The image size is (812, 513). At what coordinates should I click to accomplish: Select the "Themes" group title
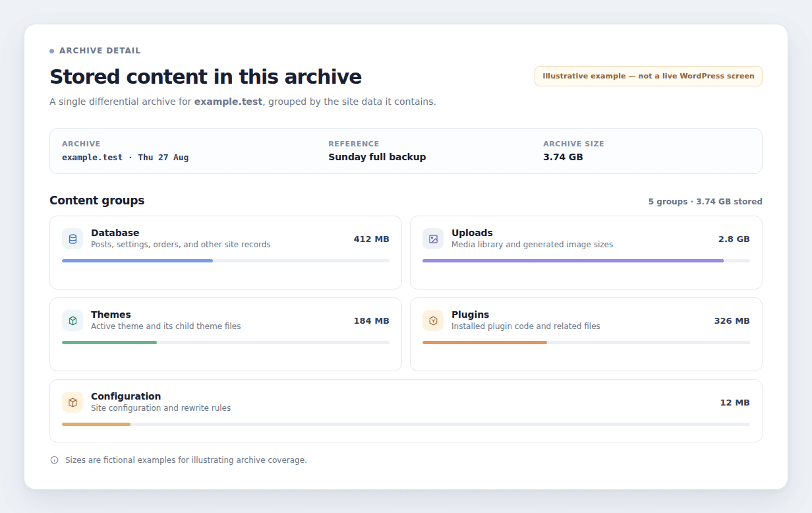click(111, 315)
